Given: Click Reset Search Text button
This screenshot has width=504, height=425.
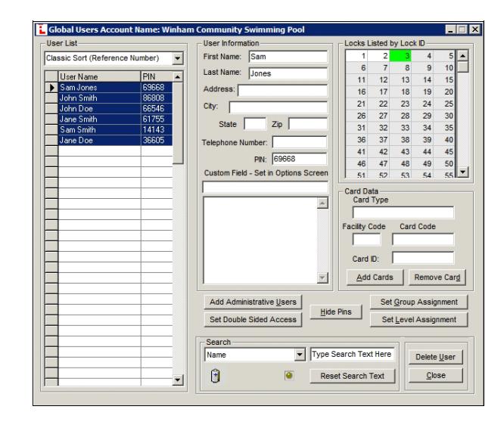Looking at the screenshot, I should point(353,376).
